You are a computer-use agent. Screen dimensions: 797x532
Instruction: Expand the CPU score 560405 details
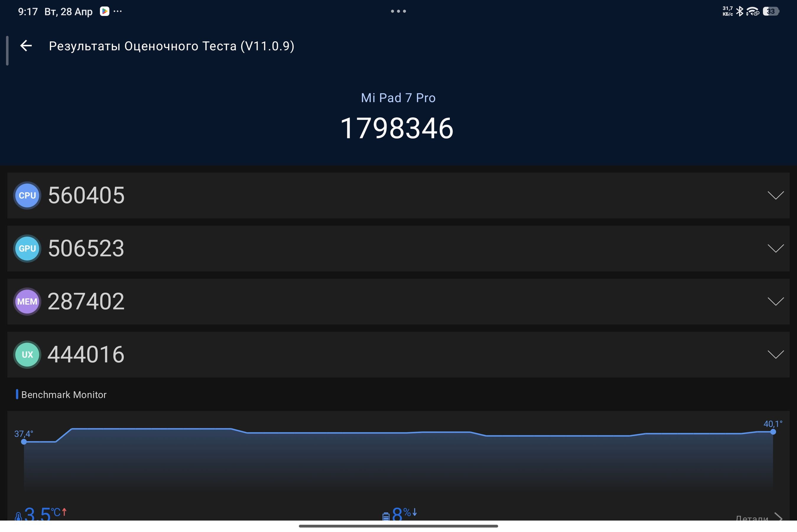tap(776, 195)
